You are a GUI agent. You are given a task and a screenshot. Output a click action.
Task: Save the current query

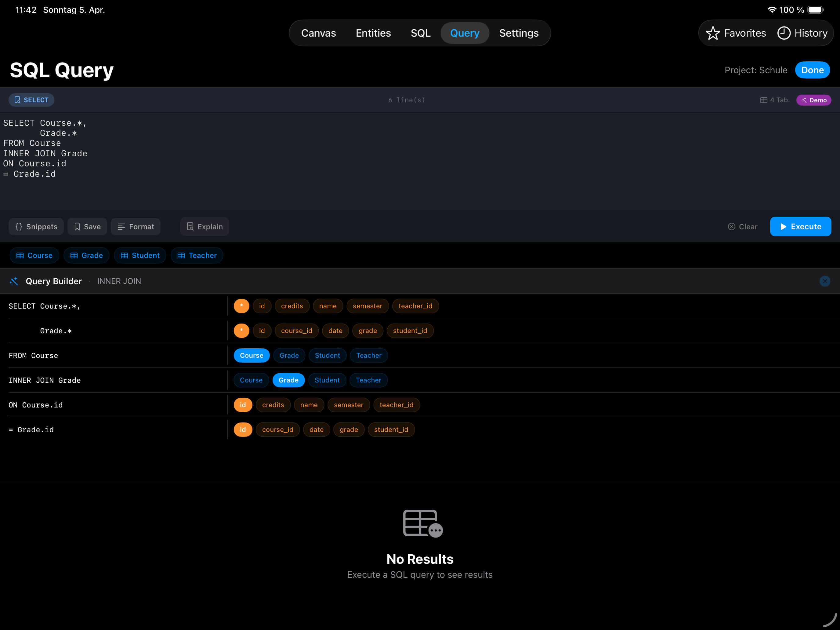87,227
